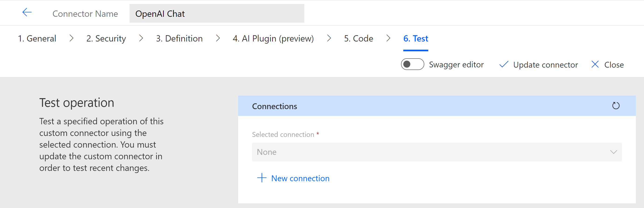This screenshot has width=644, height=208.
Task: Select the 6. Test tab
Action: pos(415,38)
